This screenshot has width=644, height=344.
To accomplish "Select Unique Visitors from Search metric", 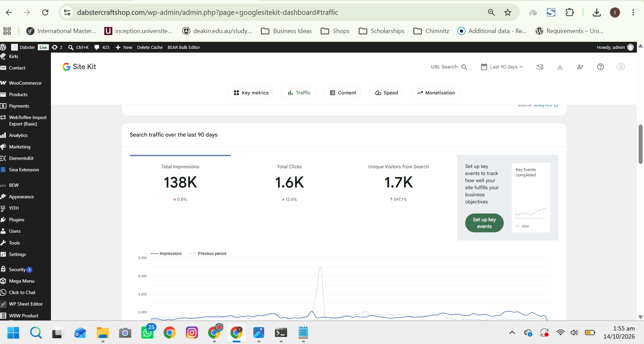I will pyautogui.click(x=398, y=182).
